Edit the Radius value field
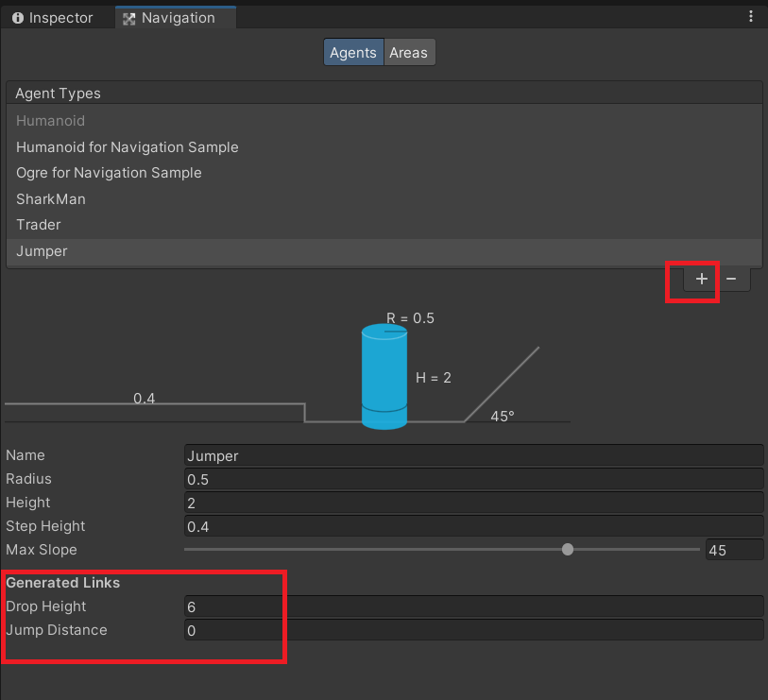Viewport: 768px width, 700px height. point(472,479)
